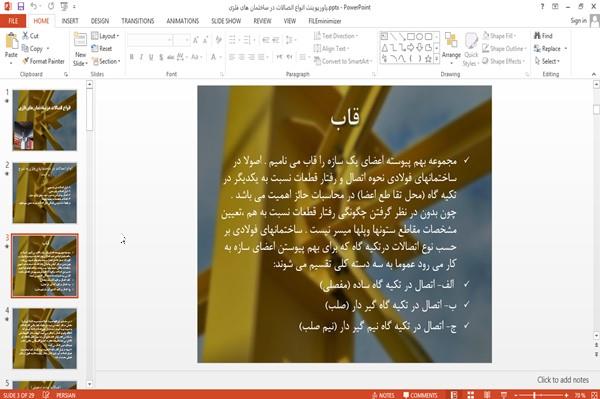Select slide 1 thumbnail
Viewport: 600px width, 399px height.
click(45, 120)
